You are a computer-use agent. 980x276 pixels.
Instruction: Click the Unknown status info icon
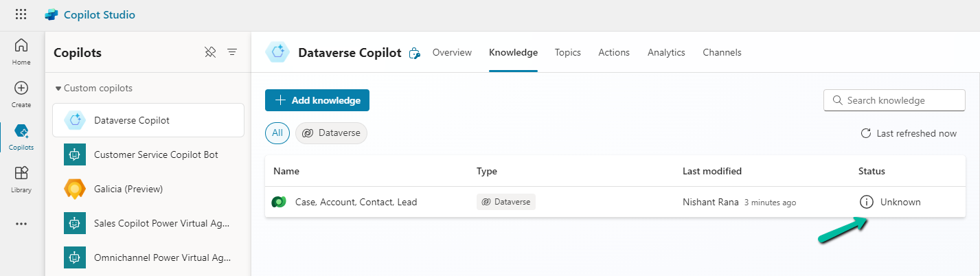tap(866, 202)
